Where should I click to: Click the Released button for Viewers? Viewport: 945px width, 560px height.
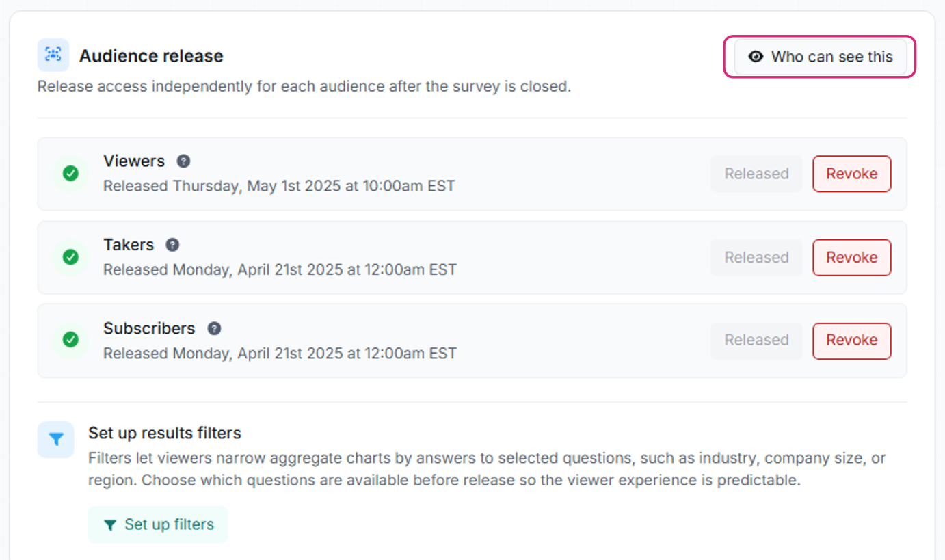(756, 174)
